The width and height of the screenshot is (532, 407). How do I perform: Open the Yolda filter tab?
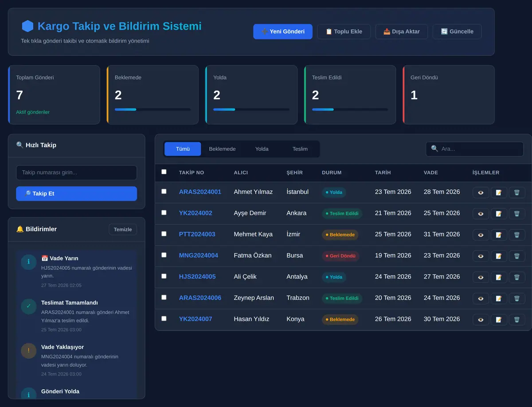[x=262, y=149]
